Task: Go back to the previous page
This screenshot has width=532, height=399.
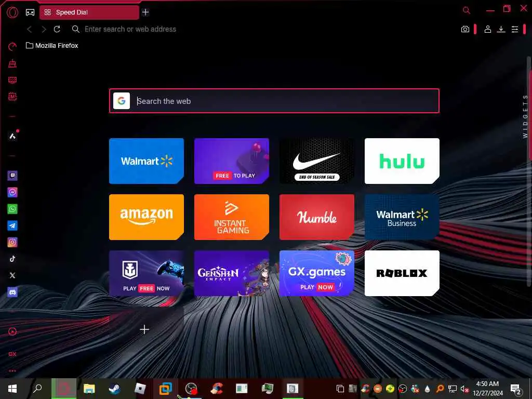Action: (x=30, y=29)
